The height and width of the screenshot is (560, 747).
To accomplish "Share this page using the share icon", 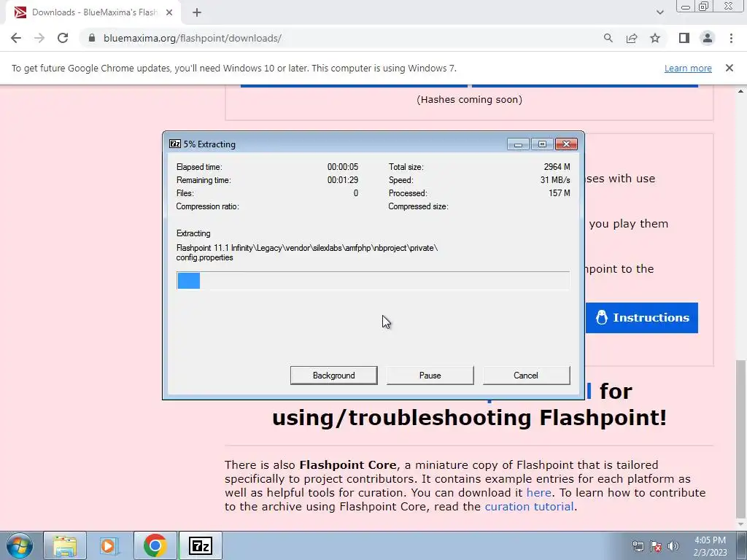I will pyautogui.click(x=632, y=38).
